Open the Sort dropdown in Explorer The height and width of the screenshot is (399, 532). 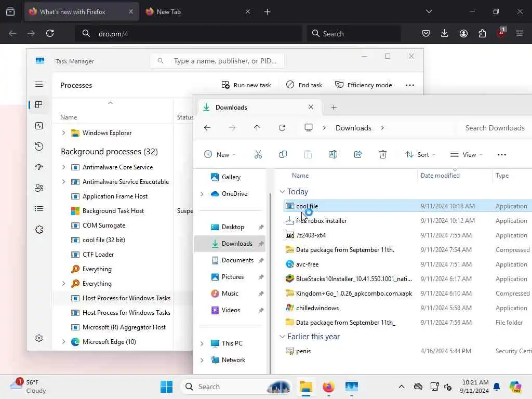tap(420, 155)
